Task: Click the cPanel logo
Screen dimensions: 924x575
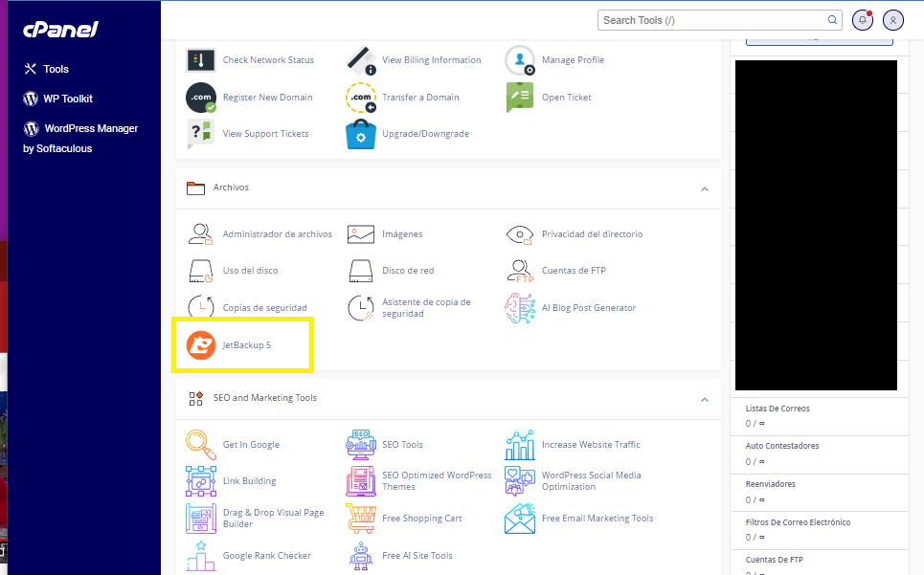Action: (x=60, y=30)
